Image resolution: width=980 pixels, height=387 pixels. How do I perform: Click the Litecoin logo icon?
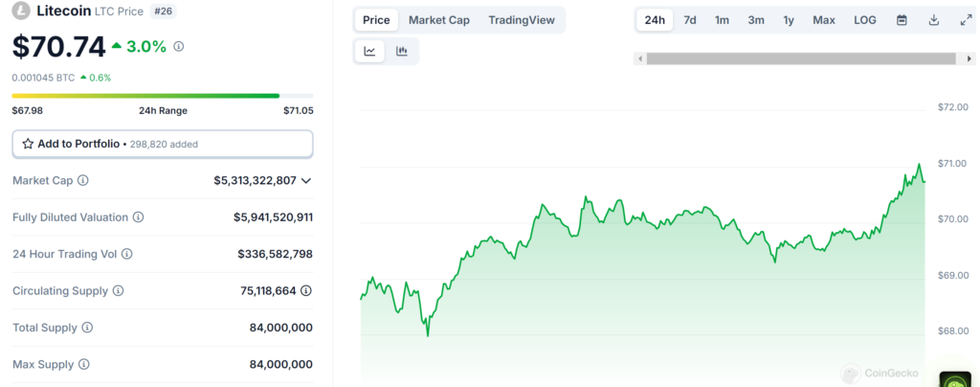[21, 12]
